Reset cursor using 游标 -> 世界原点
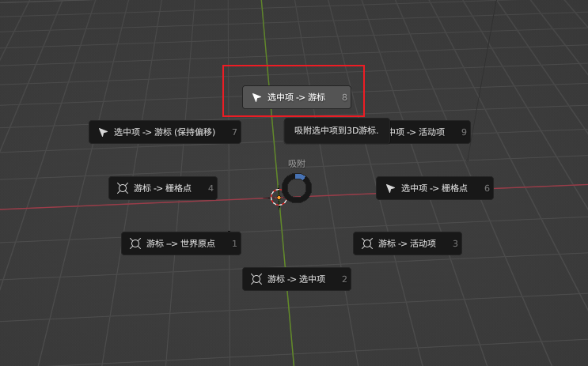Viewport: 588px width, 366px height. pyautogui.click(x=180, y=243)
